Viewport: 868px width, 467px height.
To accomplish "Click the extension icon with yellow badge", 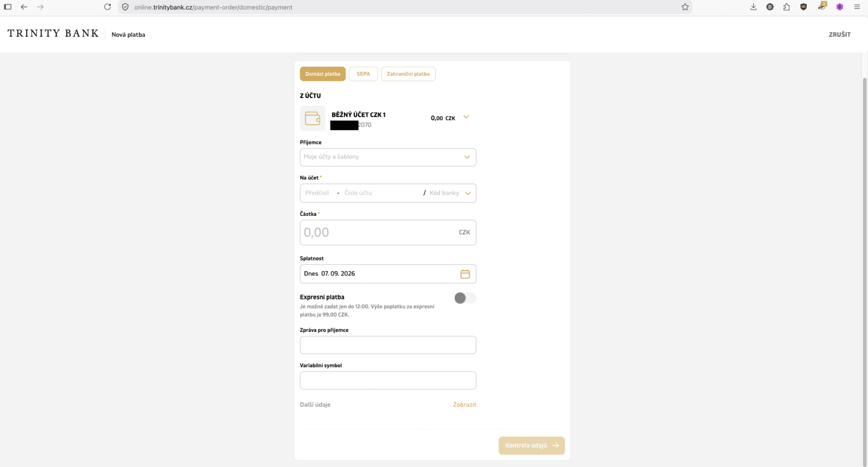I will (822, 6).
